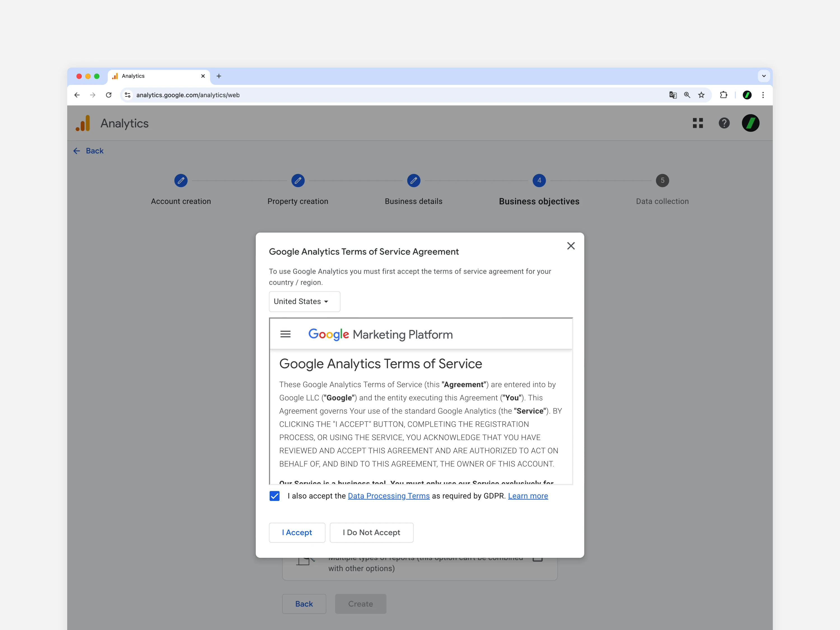This screenshot has width=840, height=630.
Task: Click the I Accept button
Action: coord(297,532)
